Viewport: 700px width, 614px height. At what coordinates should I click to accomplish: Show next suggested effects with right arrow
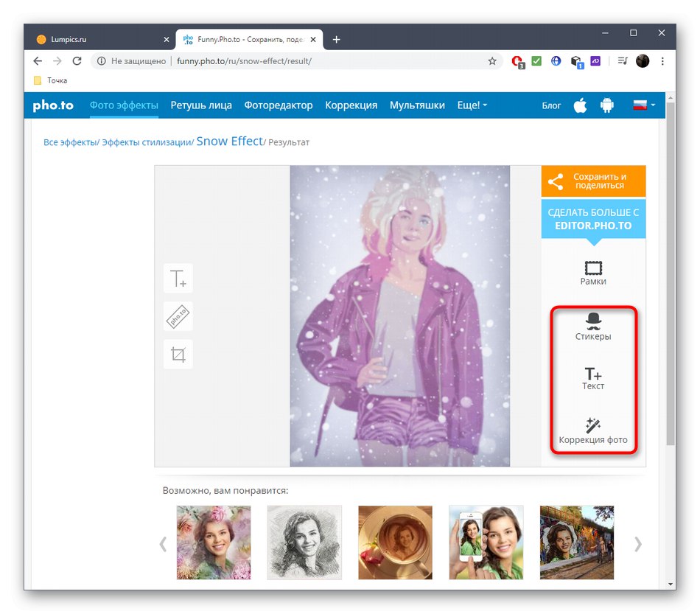(x=638, y=544)
